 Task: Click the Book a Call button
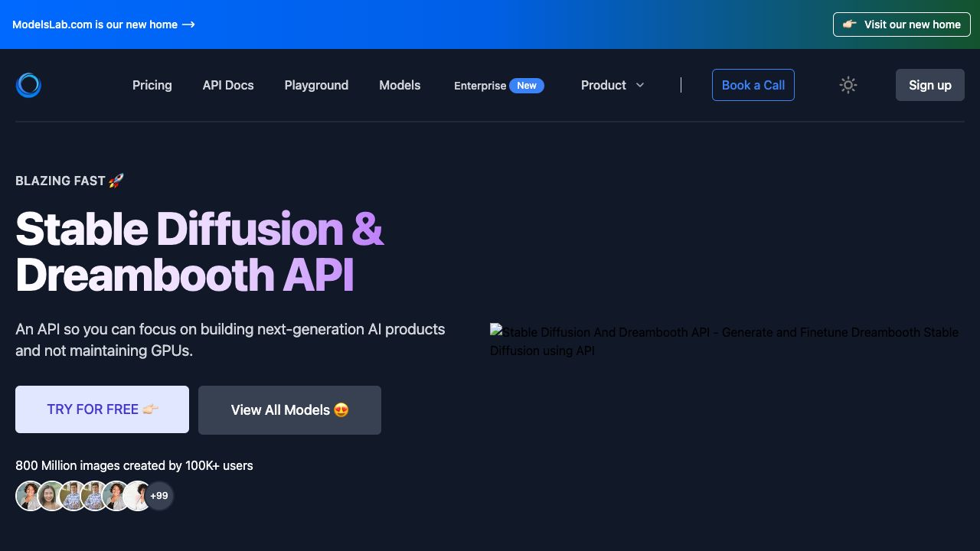[753, 85]
